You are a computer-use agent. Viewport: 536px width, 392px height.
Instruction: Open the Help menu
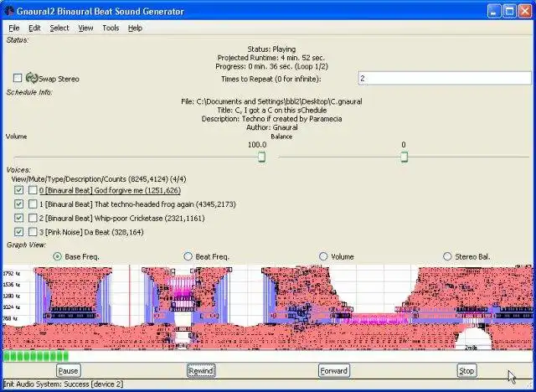coord(135,28)
